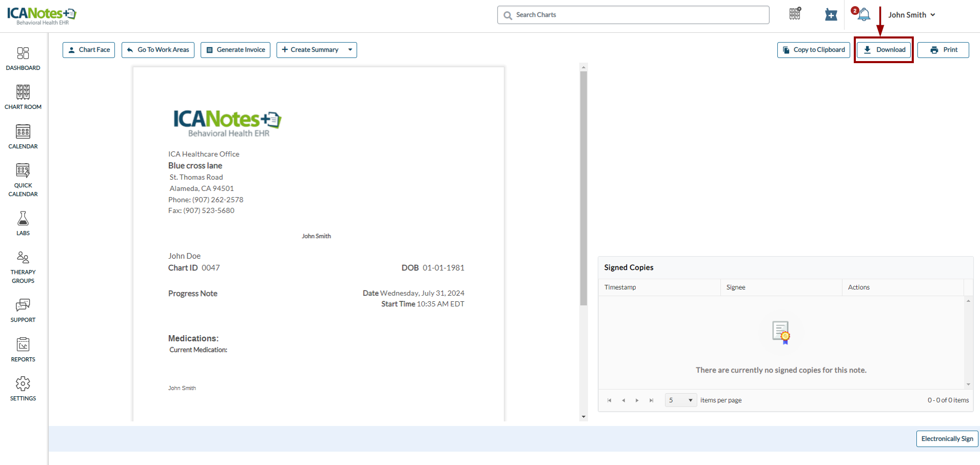Expand the Create Summary dropdown arrow
Viewport: 980px width, 465px height.
pyautogui.click(x=350, y=50)
